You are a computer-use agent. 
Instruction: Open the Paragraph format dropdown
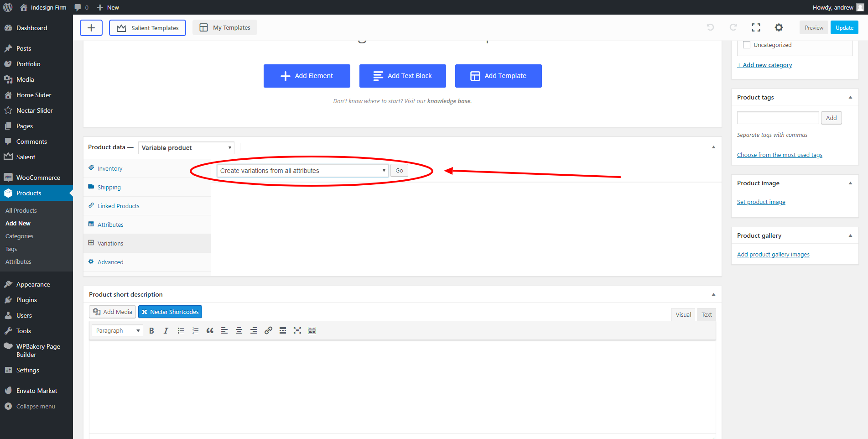pyautogui.click(x=117, y=331)
